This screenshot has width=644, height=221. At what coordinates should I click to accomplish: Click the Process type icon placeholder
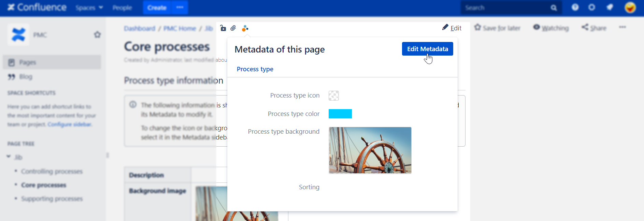click(x=334, y=95)
